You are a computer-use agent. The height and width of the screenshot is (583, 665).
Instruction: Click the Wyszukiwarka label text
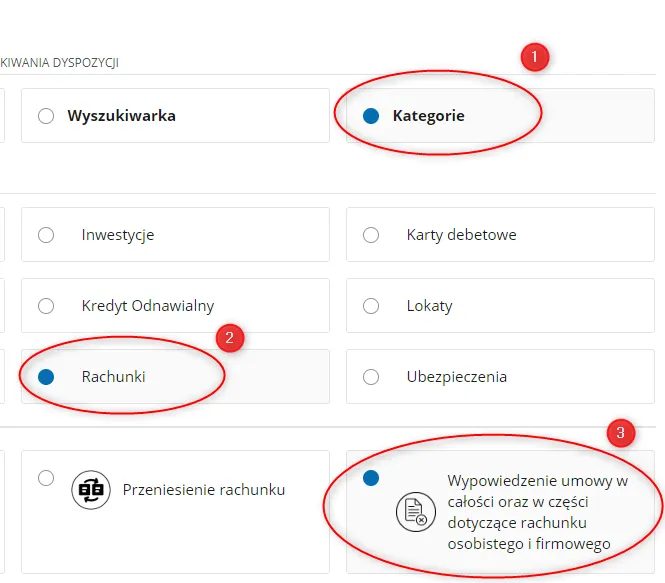point(121,116)
